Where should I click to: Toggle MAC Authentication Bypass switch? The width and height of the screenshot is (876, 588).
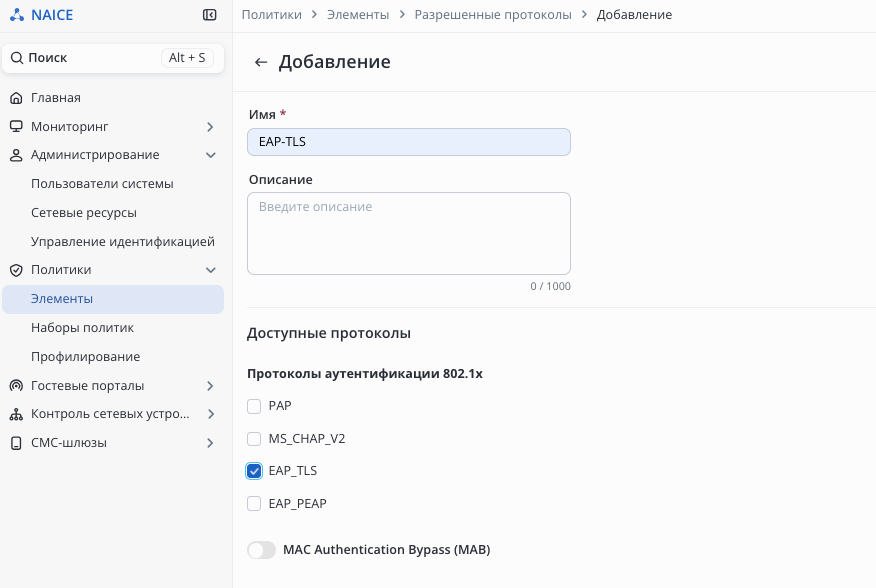(x=261, y=550)
